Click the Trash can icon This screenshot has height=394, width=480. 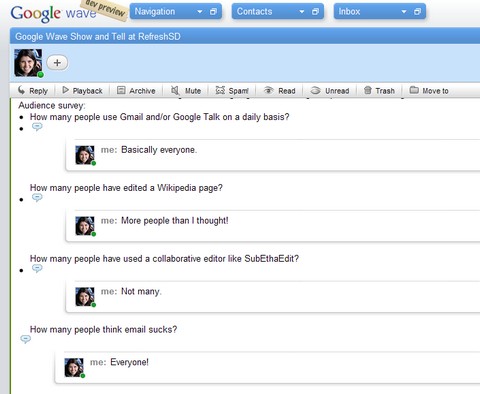pyautogui.click(x=367, y=90)
